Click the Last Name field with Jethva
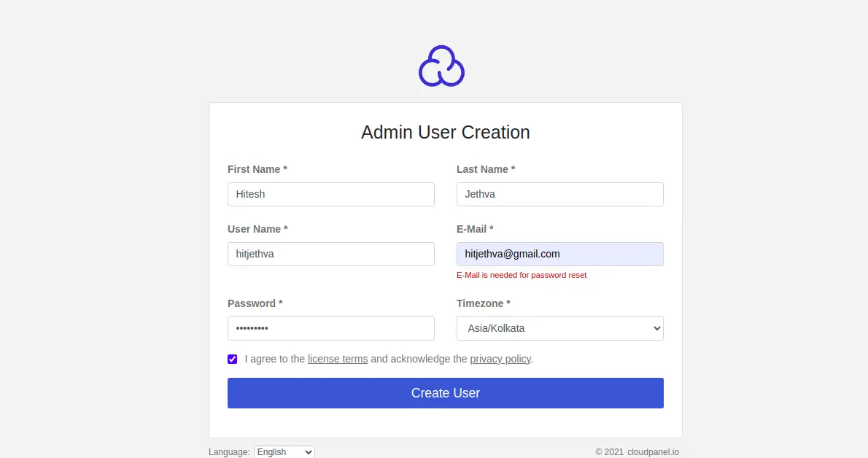The height and width of the screenshot is (458, 868). (559, 195)
